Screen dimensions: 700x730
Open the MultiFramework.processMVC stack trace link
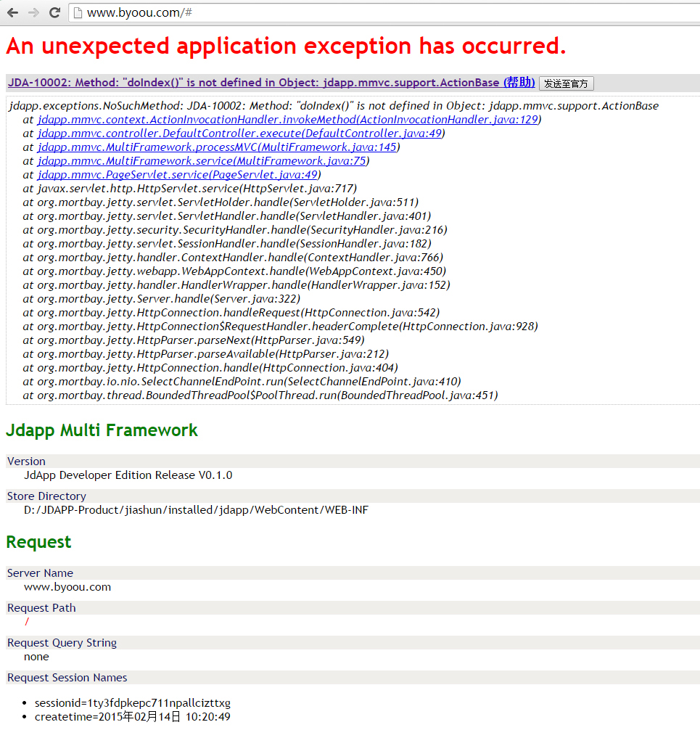[217, 147]
